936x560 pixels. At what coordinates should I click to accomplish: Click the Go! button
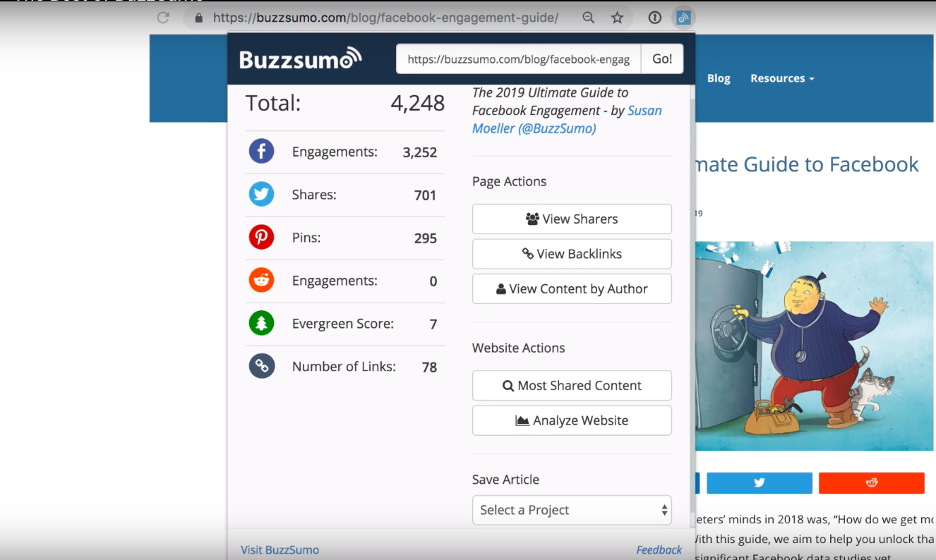662,59
